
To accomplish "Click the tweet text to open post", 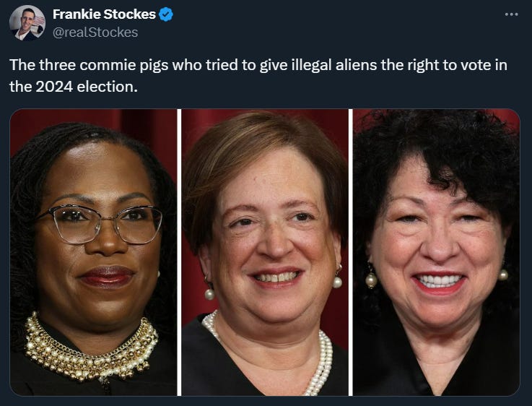I will pyautogui.click(x=258, y=76).
